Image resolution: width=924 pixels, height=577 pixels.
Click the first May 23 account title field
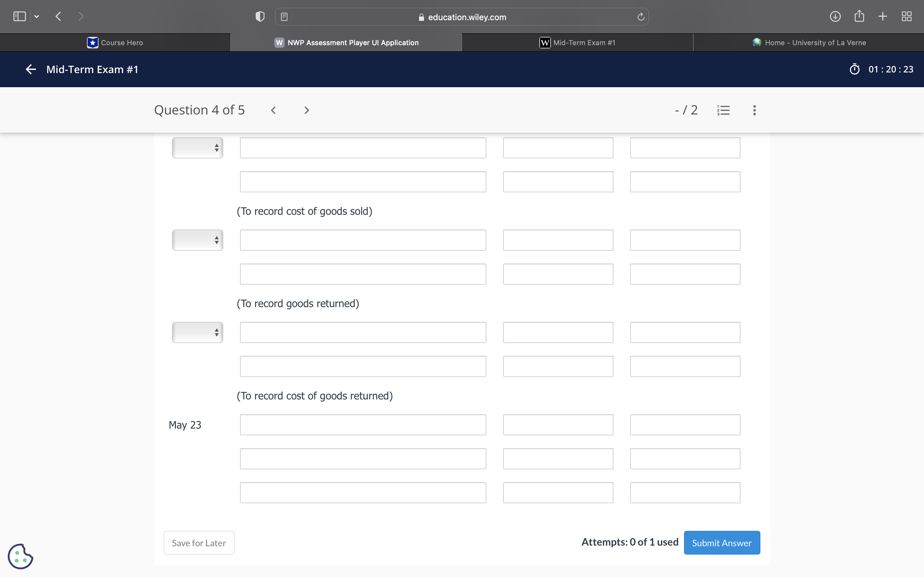[x=363, y=425]
